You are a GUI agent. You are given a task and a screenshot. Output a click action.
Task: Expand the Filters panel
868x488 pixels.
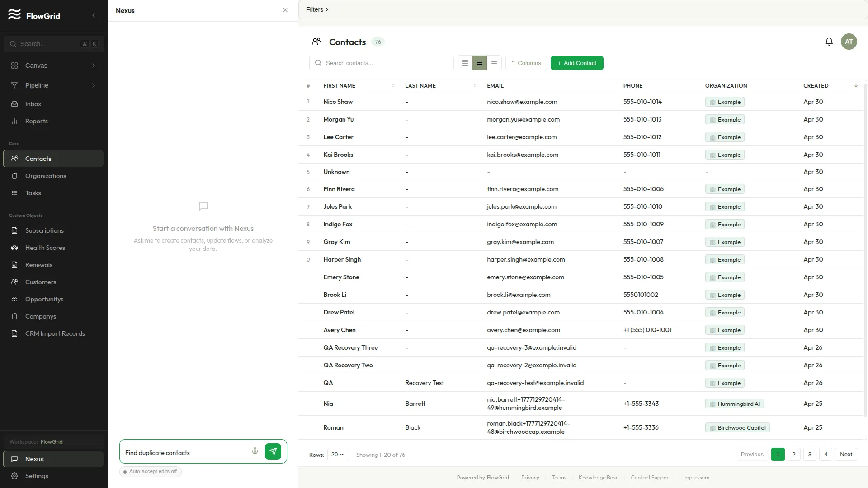point(317,9)
